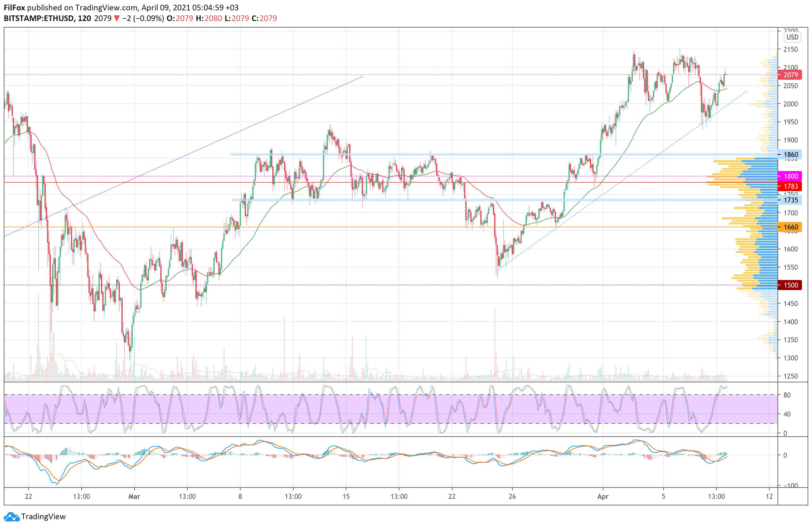The height and width of the screenshot is (528, 812).
Task: Select the Apr label on time axis
Action: tap(603, 497)
